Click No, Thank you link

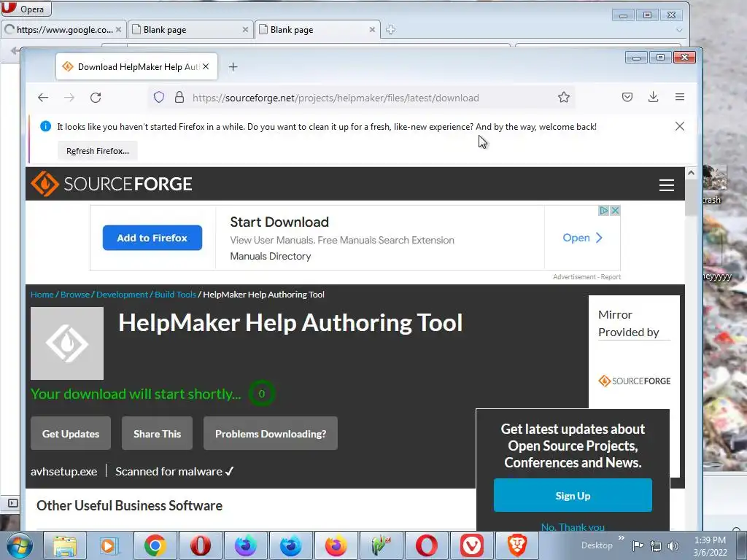point(573,526)
